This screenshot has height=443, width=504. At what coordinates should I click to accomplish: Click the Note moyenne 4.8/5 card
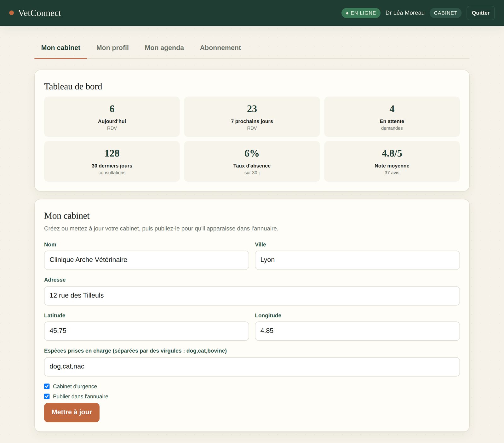(392, 161)
